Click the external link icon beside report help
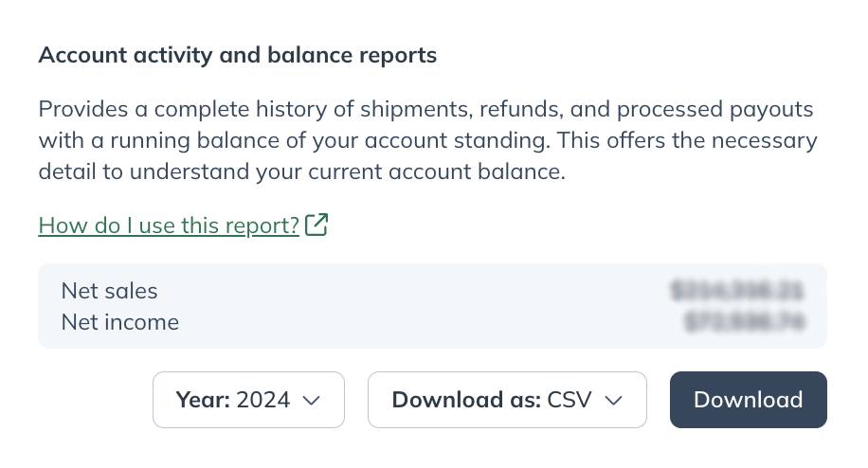Image resolution: width=868 pixels, height=468 pixels. 316,225
